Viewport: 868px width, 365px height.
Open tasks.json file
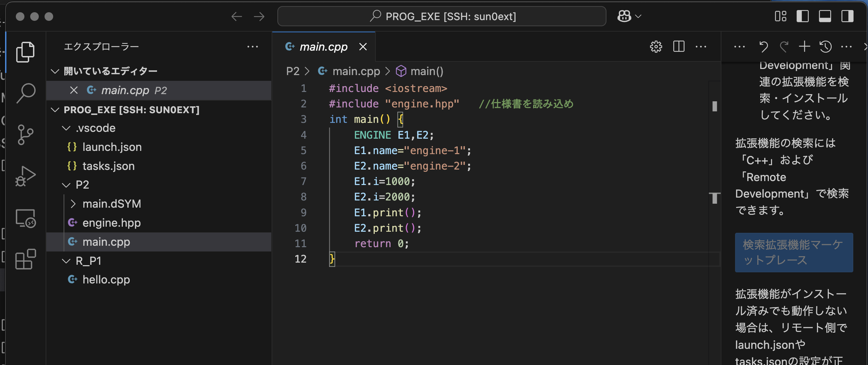(x=158, y=166)
